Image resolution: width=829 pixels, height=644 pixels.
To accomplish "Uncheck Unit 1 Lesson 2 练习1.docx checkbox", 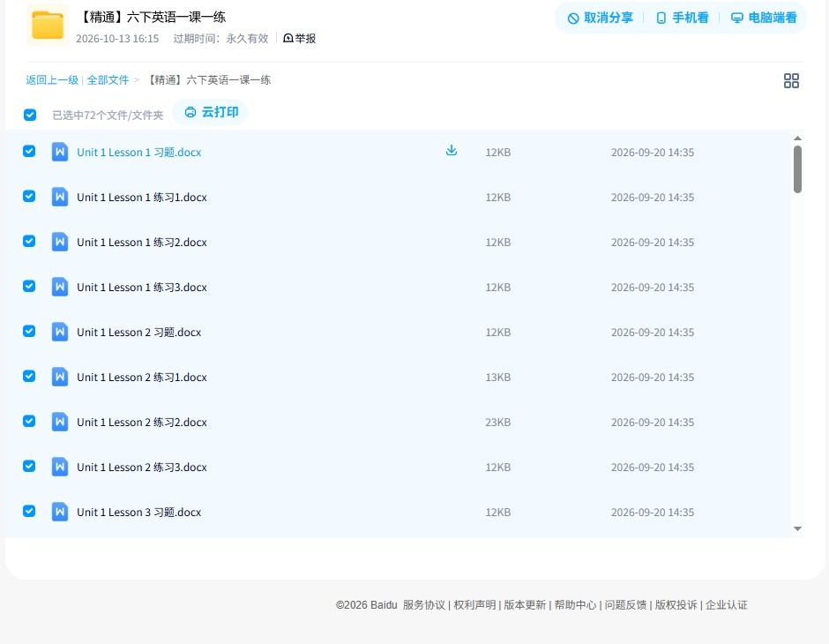I will tap(29, 376).
